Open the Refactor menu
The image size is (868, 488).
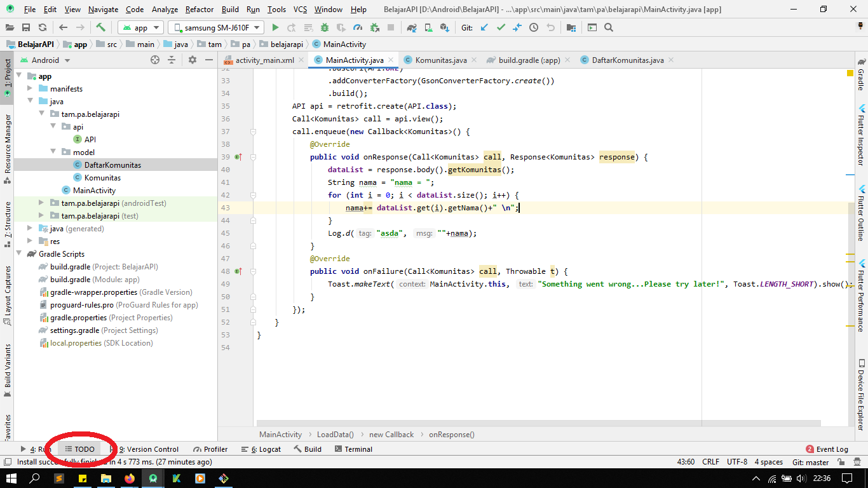tap(200, 10)
